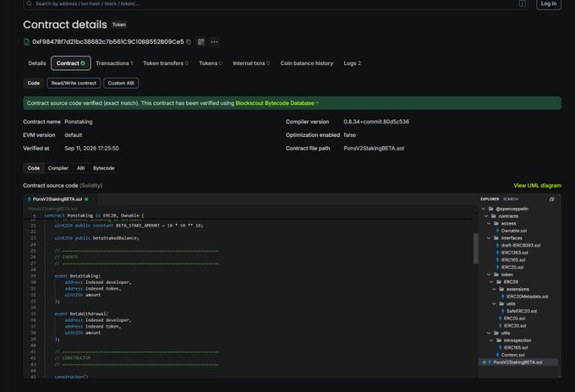The height and width of the screenshot is (392, 575).
Task: Open Context.sol in the file tree
Action: [512, 355]
